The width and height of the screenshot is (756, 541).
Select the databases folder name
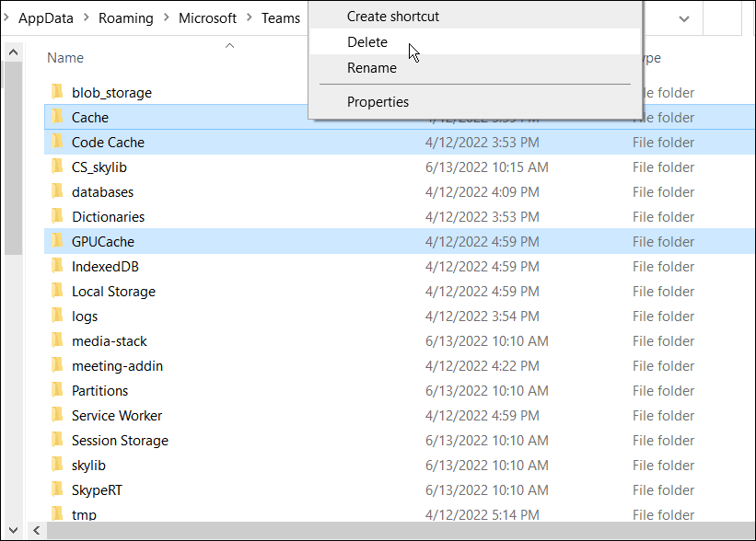(x=103, y=192)
